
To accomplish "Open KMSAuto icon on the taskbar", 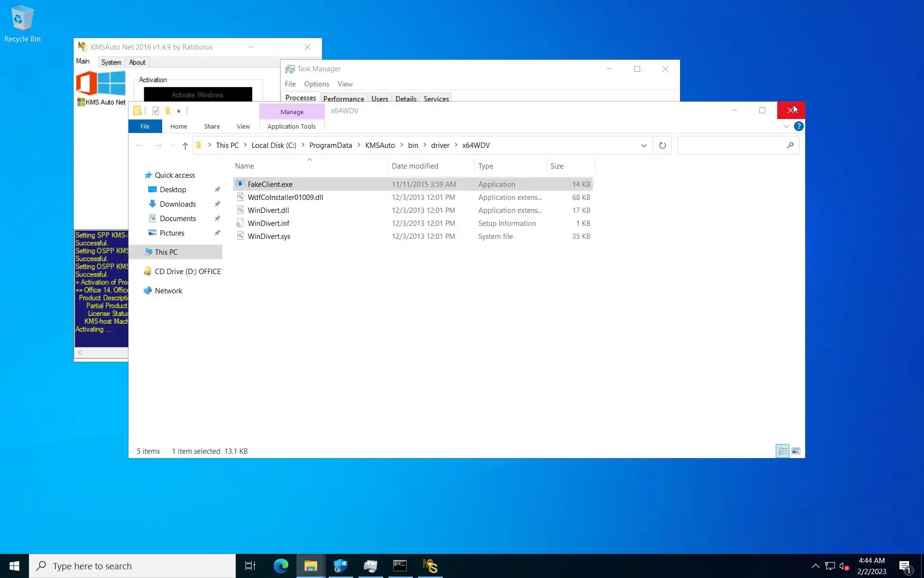I will (430, 566).
